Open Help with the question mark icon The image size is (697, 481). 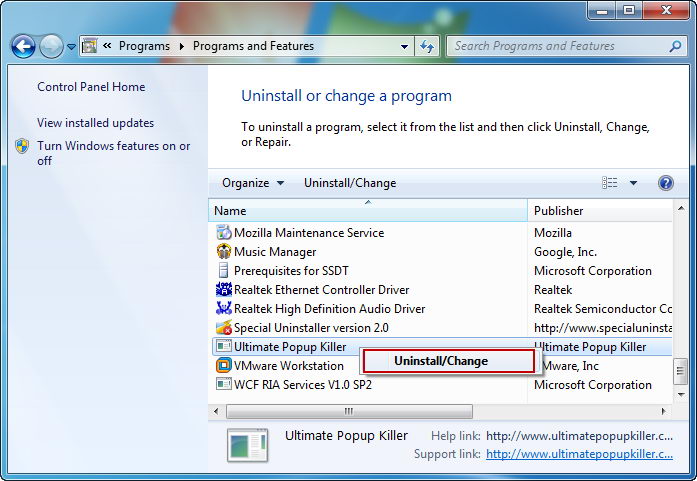[665, 183]
